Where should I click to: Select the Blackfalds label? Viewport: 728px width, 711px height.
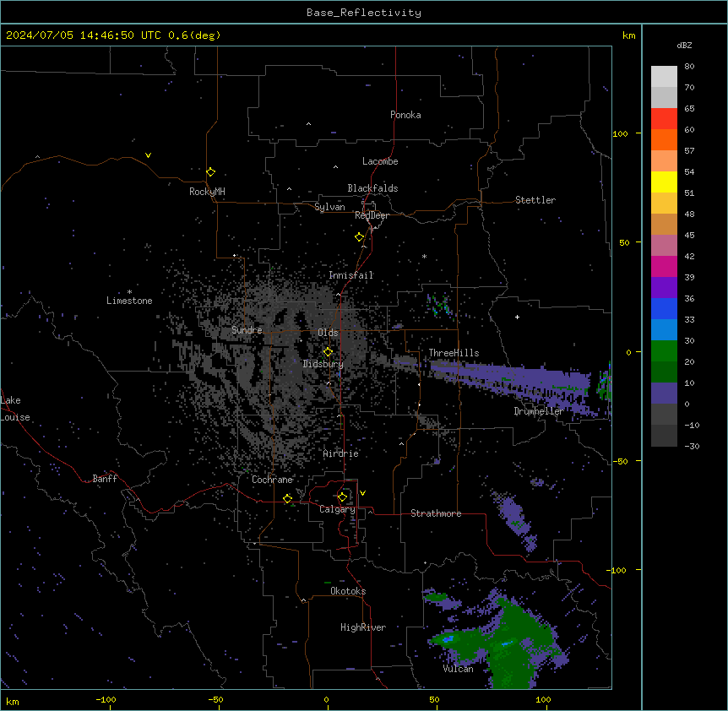[372, 188]
